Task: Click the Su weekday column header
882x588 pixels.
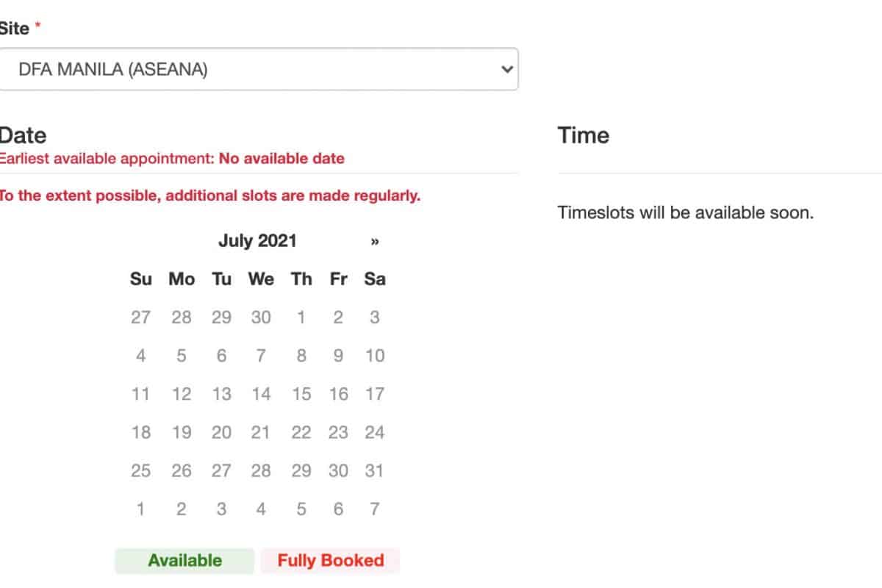Action: [x=140, y=279]
